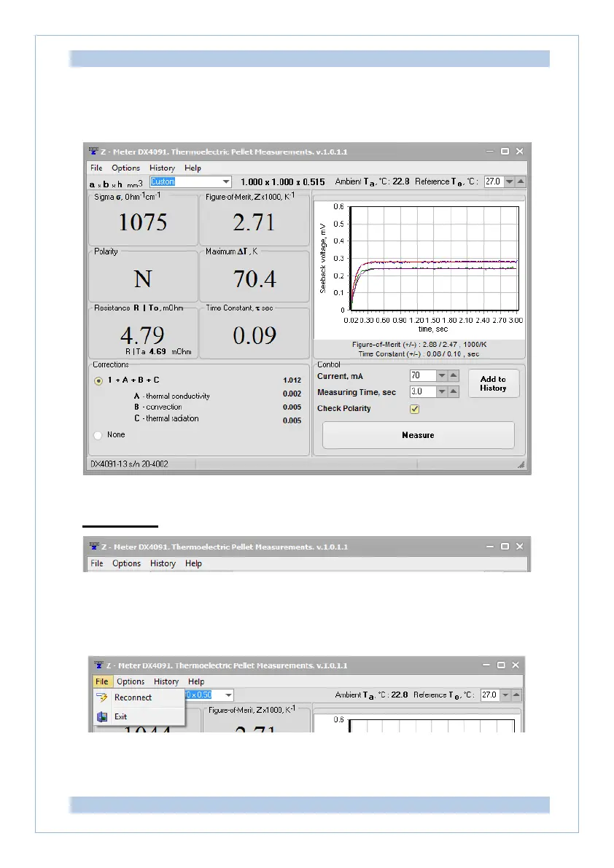Raise Reference T0 with the up arrow in the full measurement window
This screenshot has width=614, height=868.
pyautogui.click(x=521, y=181)
